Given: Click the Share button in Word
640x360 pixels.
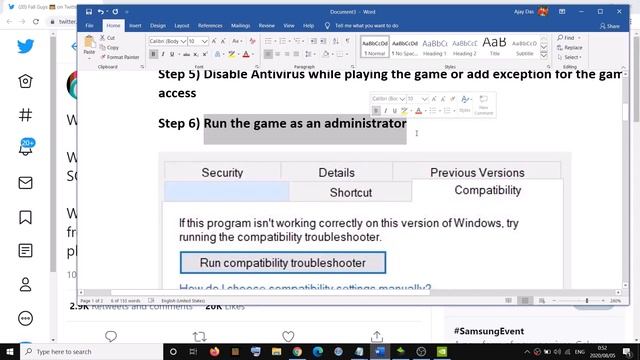Looking at the screenshot, I should 610,26.
